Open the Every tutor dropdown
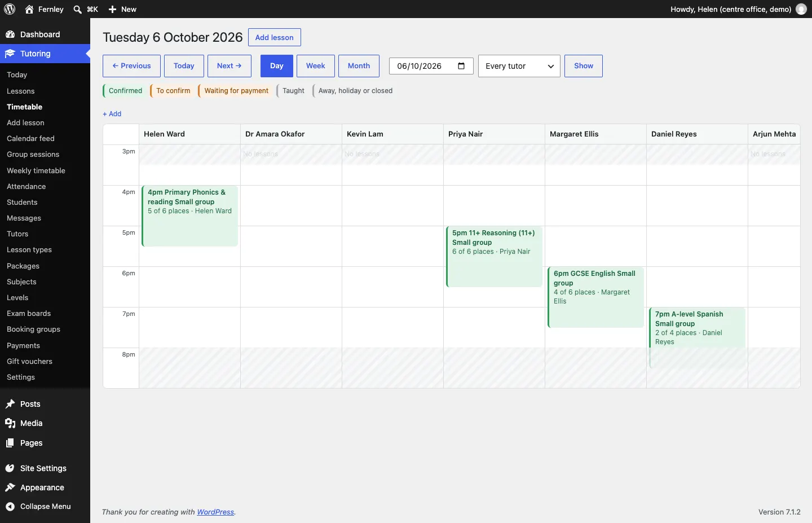Image resolution: width=812 pixels, height=523 pixels. coord(519,66)
